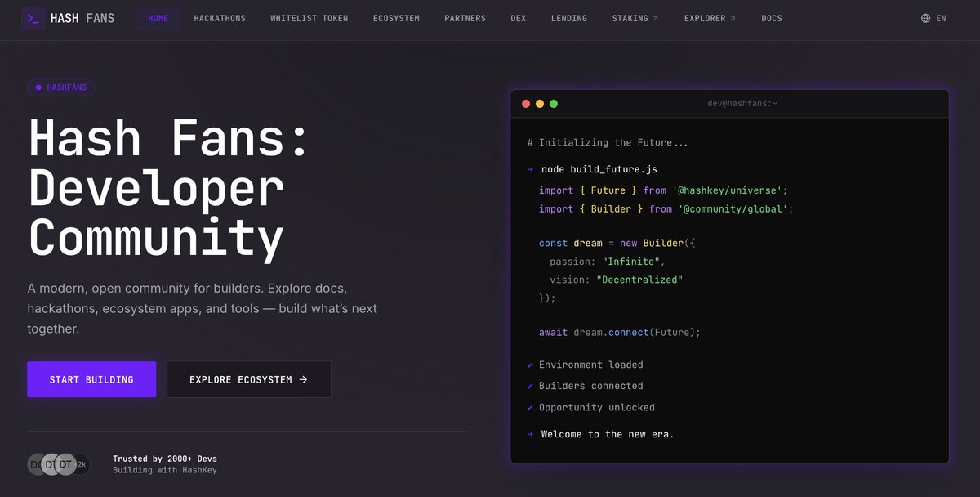Click the dev@hashfans:~ terminal title
This screenshot has width=980, height=497.
click(x=742, y=103)
